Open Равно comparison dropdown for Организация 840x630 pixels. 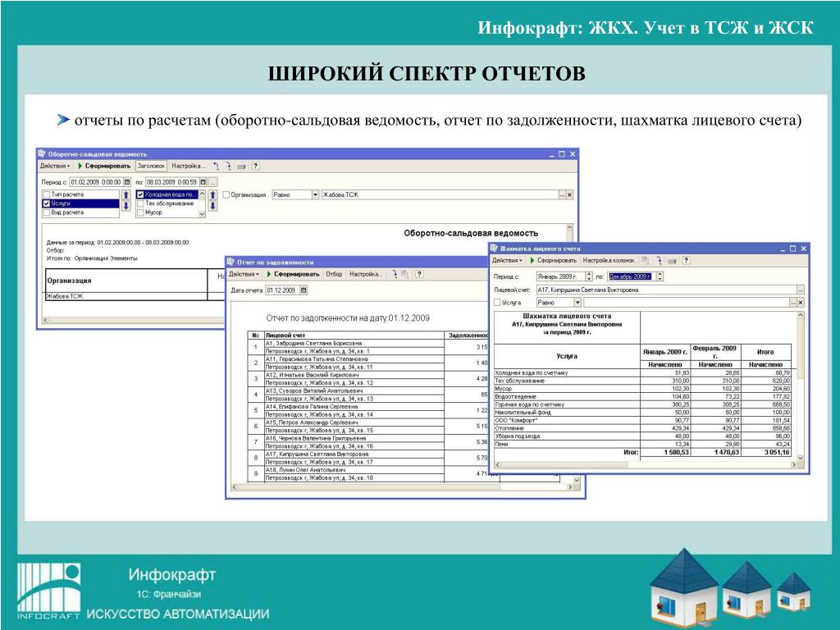316,195
